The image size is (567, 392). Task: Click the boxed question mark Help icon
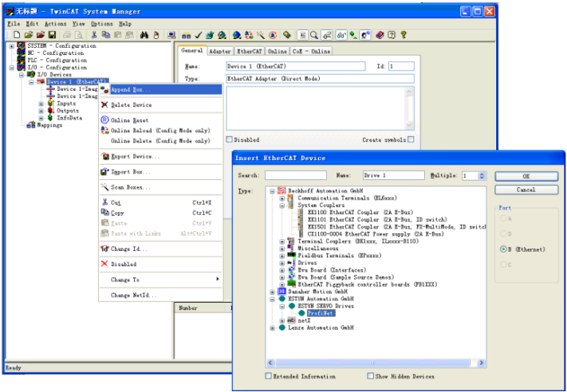[392, 35]
